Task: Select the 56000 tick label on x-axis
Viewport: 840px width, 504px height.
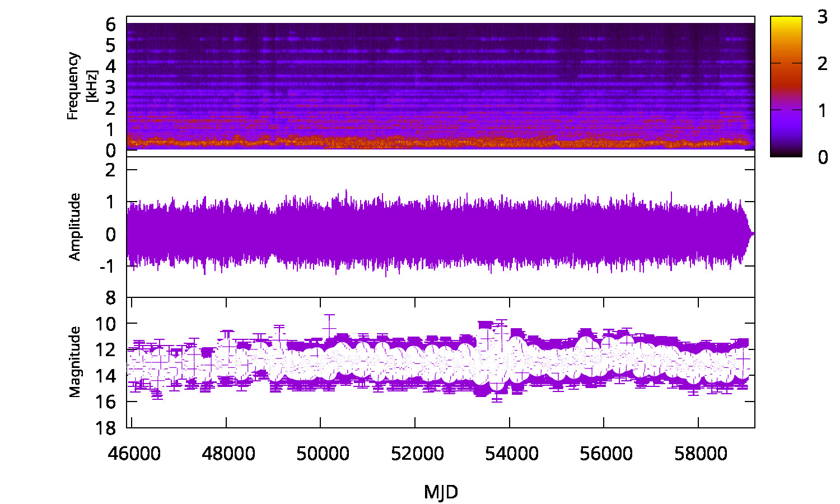Action: point(606,453)
